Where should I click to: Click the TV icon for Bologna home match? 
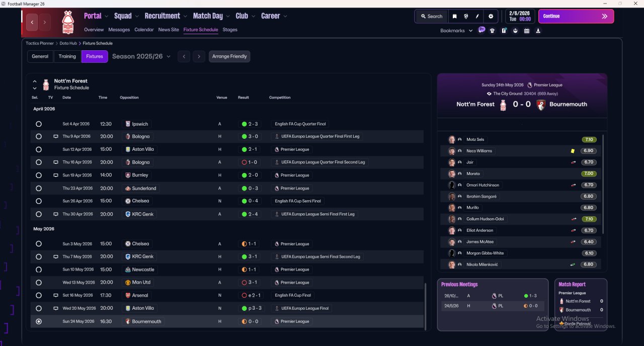pyautogui.click(x=56, y=136)
